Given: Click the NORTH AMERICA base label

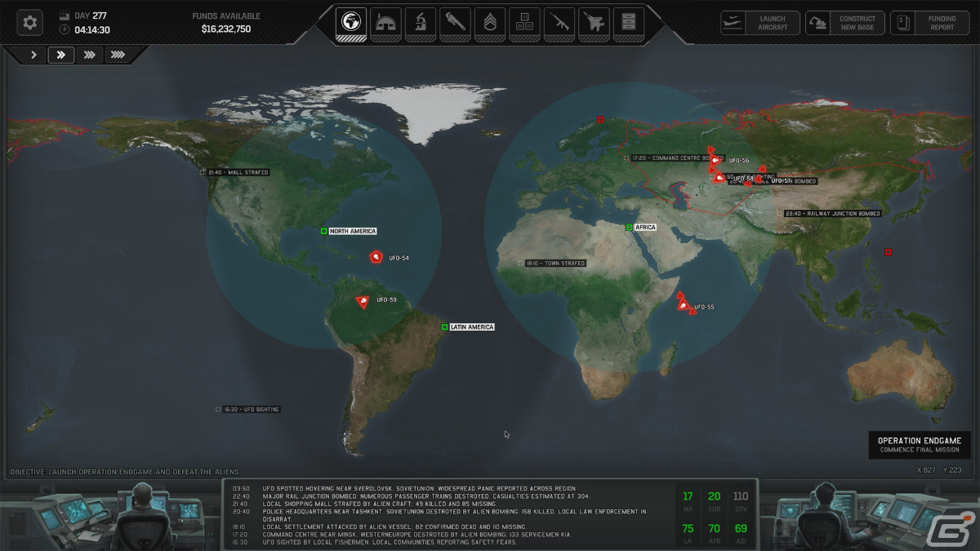Looking at the screenshot, I should coord(353,231).
